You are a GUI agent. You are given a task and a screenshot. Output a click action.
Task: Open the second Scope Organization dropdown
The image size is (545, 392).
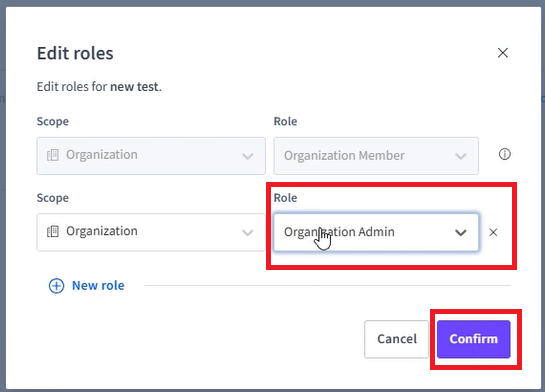(x=151, y=232)
